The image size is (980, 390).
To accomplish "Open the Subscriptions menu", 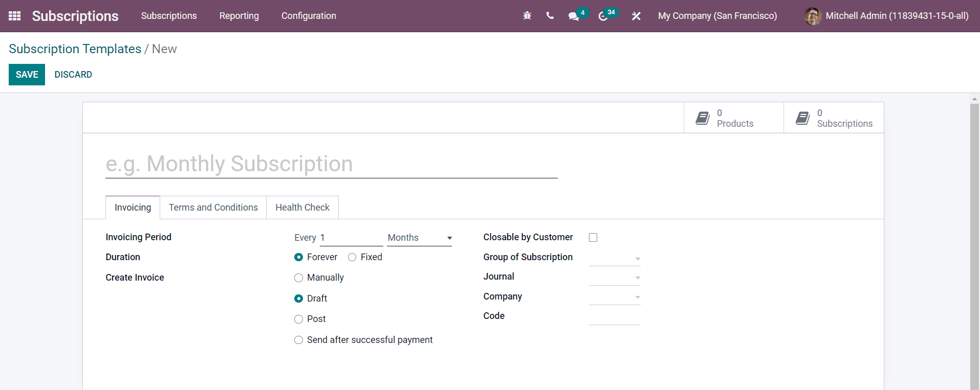I will point(169,16).
